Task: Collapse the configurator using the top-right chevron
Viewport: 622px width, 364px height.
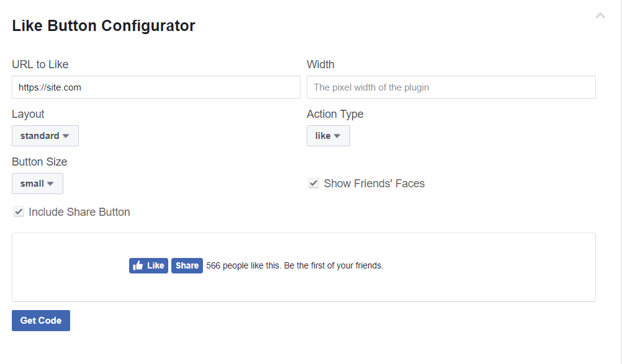Action: (600, 16)
